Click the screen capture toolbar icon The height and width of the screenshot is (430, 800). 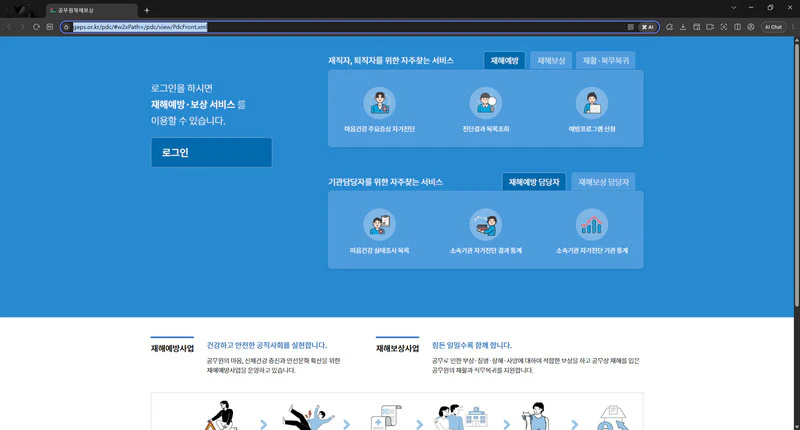[696, 27]
